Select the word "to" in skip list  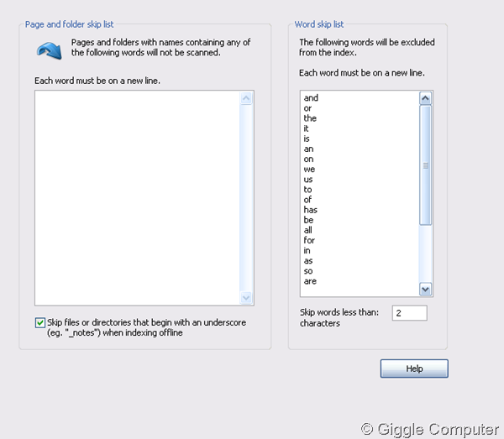[x=307, y=190]
